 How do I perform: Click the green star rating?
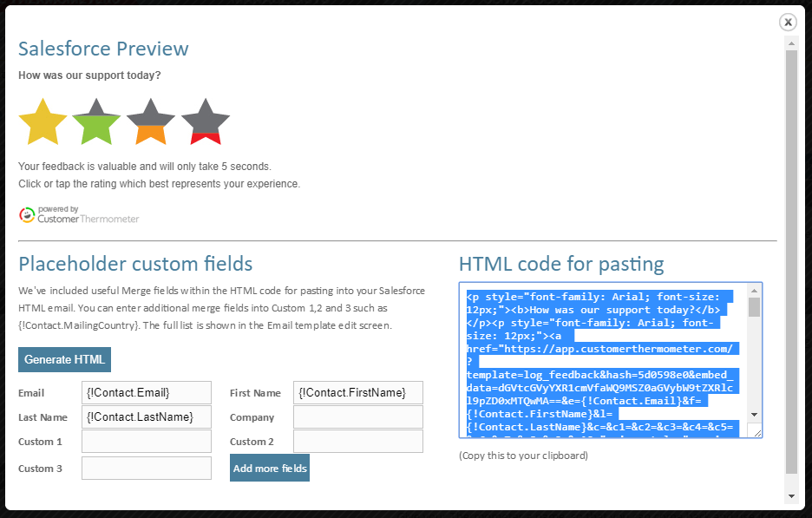(97, 121)
